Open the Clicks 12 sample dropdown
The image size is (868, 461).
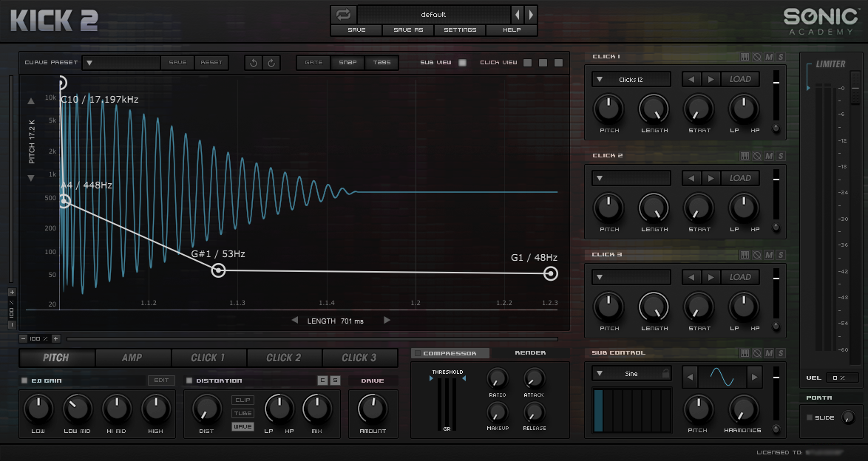(x=631, y=79)
